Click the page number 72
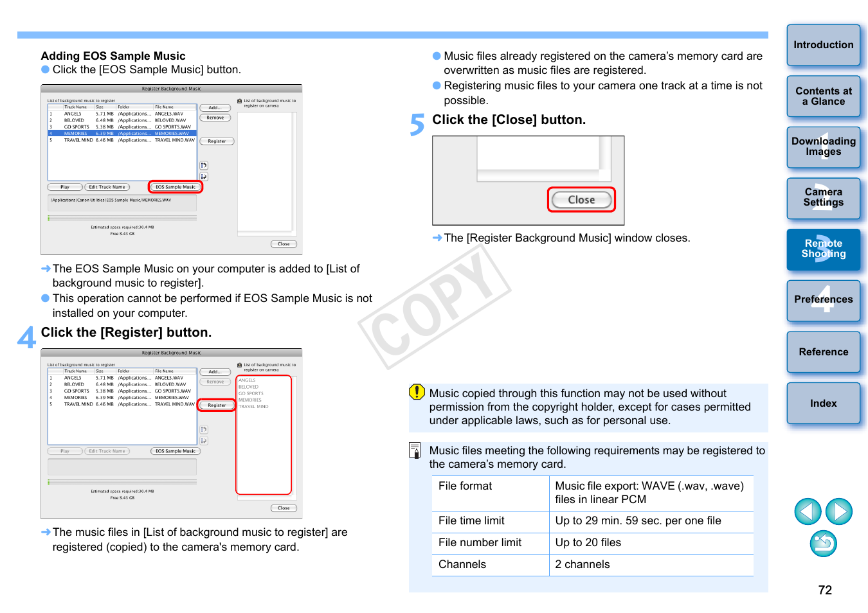 click(x=825, y=590)
